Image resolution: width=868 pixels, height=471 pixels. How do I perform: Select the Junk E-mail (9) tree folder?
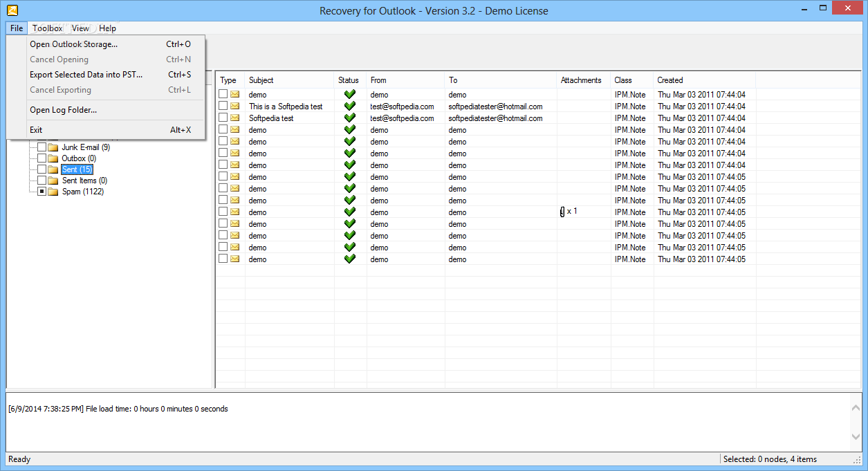pyautogui.click(x=86, y=147)
